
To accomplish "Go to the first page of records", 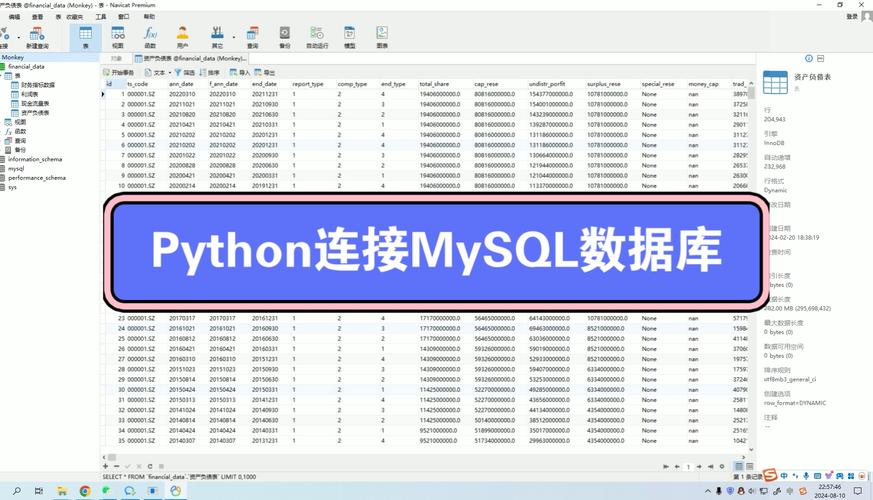I will point(666,467).
